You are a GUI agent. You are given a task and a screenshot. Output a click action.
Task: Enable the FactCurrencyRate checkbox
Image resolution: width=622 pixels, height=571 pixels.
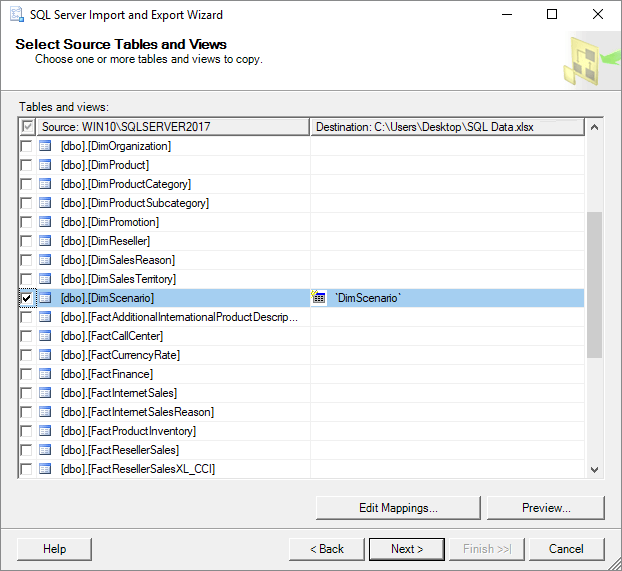pyautogui.click(x=26, y=355)
